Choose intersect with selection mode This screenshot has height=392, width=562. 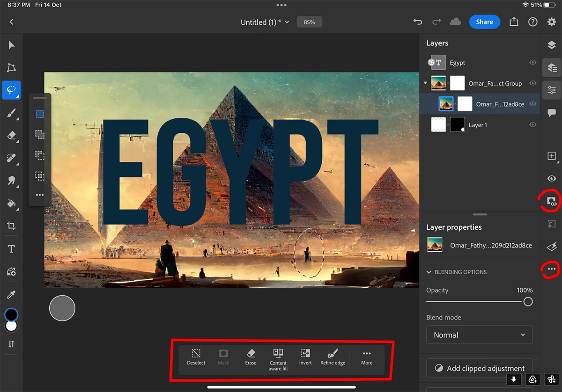(x=40, y=176)
